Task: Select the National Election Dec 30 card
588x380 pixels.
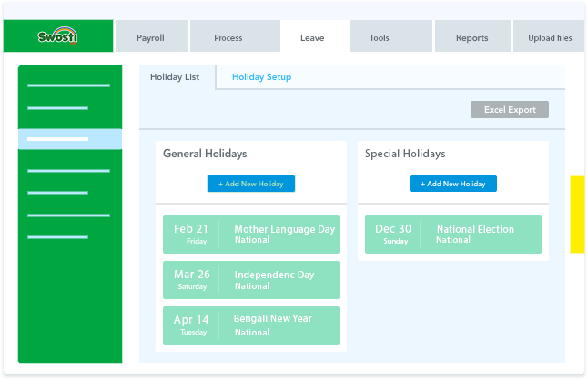Action: tap(453, 235)
